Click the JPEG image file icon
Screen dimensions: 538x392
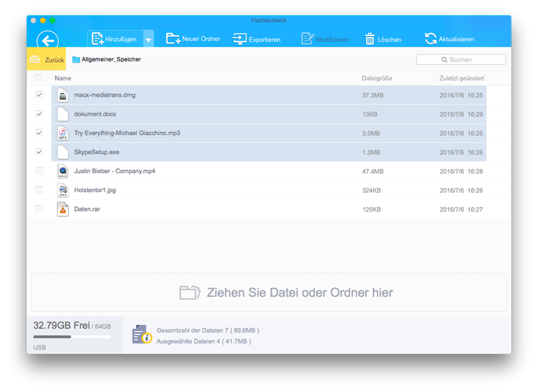click(63, 190)
